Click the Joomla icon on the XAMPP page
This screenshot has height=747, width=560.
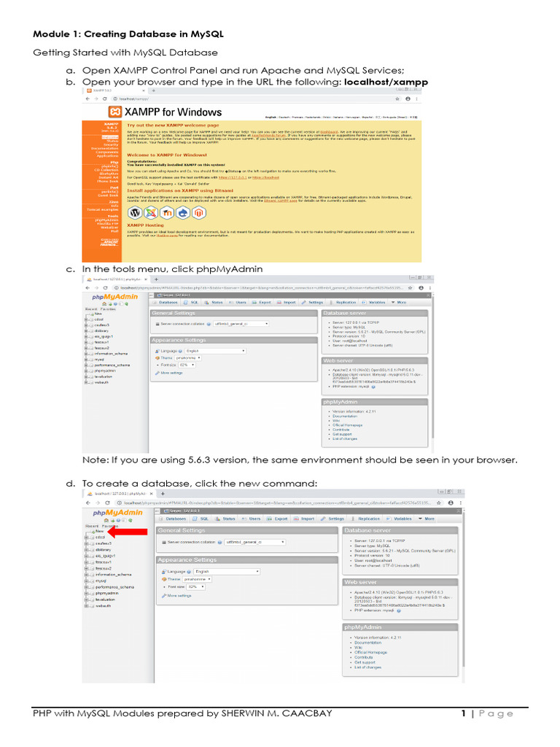(151, 213)
